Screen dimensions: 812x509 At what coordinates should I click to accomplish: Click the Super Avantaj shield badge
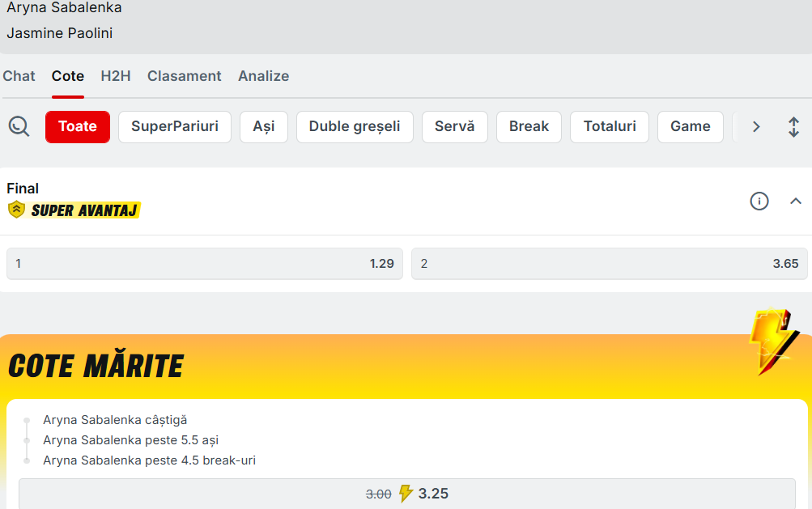tap(16, 210)
